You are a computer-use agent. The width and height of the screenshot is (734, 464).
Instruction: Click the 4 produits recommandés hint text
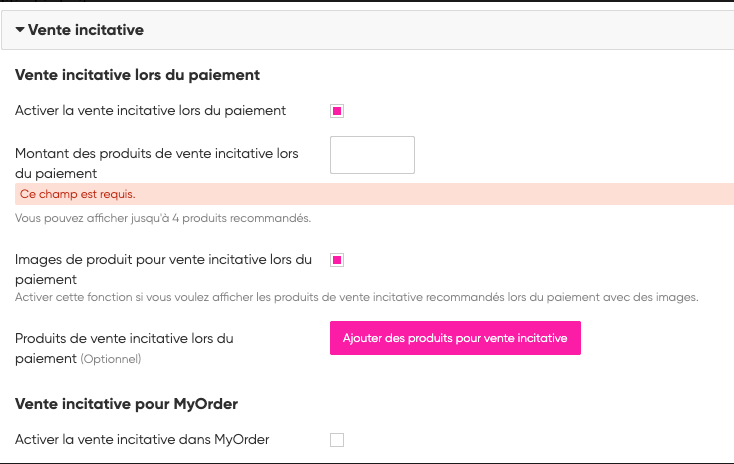pyautogui.click(x=163, y=218)
